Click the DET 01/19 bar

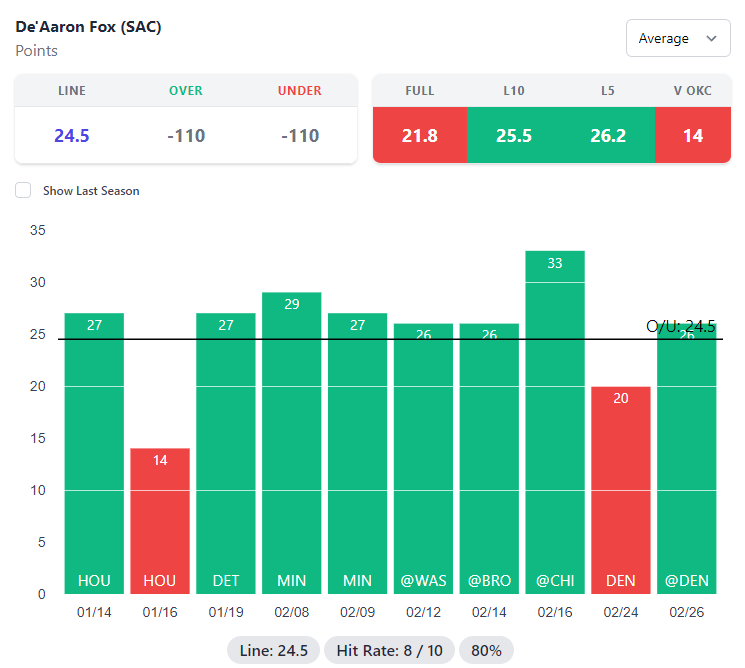click(x=226, y=453)
